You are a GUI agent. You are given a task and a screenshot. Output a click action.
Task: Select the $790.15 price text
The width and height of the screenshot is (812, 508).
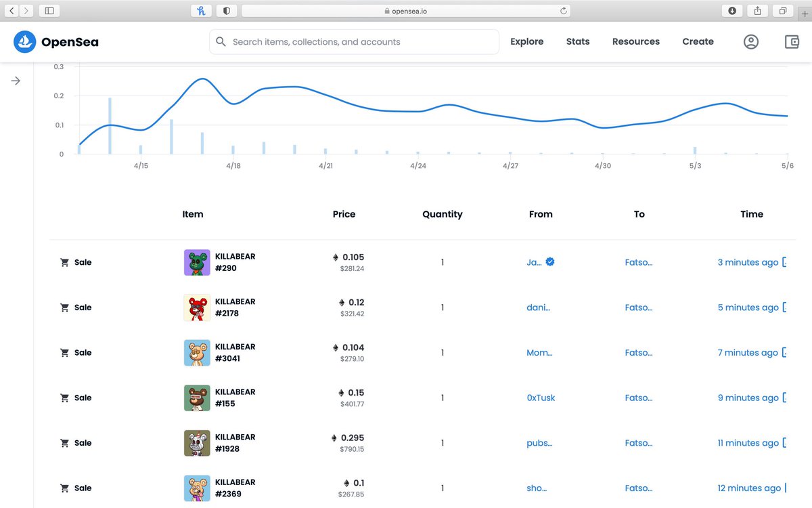pyautogui.click(x=351, y=449)
